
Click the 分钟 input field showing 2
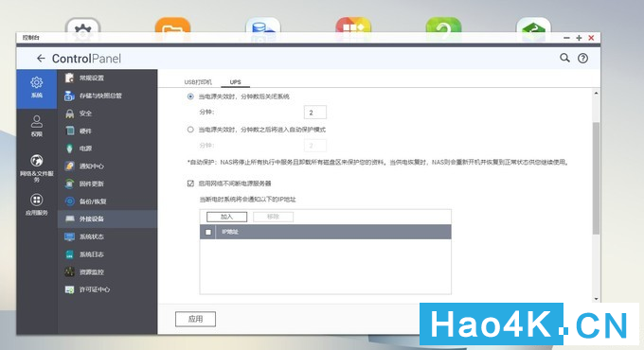tap(315, 113)
